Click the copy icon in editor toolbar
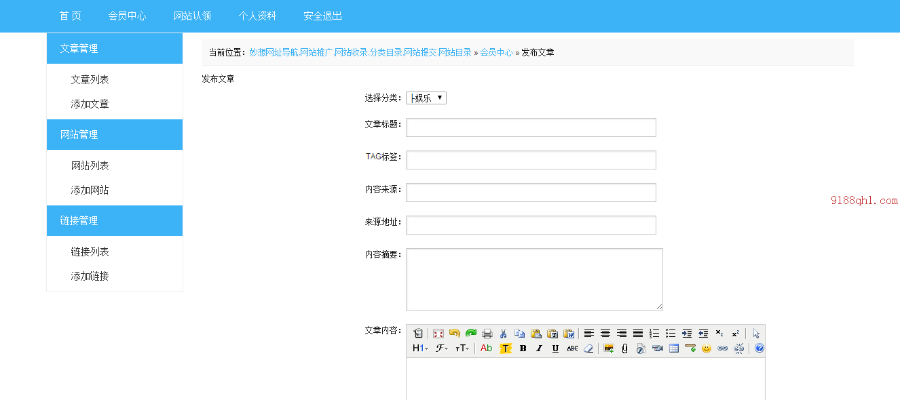The height and width of the screenshot is (400, 900). pyautogui.click(x=519, y=333)
